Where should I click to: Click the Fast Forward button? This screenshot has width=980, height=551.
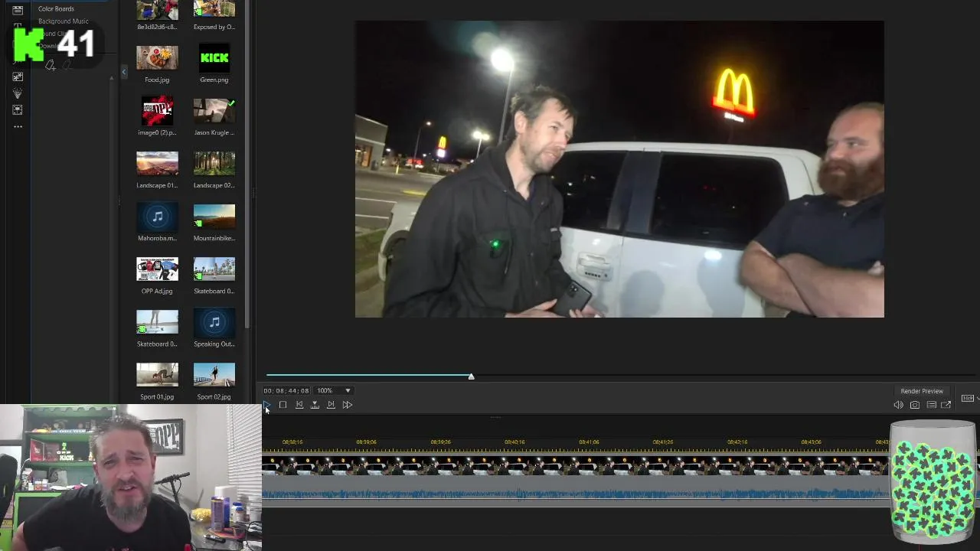tap(348, 405)
